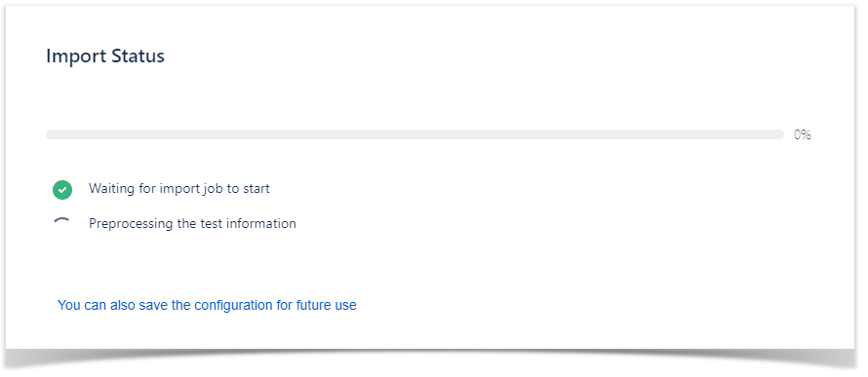
Task: Open the save configuration link
Action: [x=207, y=305]
